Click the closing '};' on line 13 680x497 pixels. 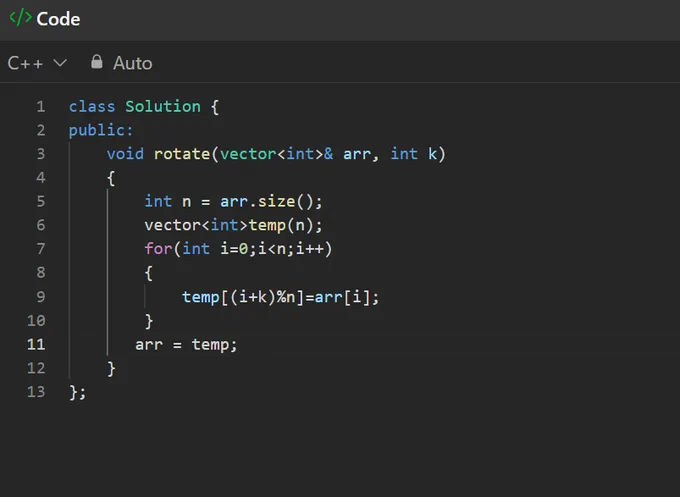tap(78, 392)
